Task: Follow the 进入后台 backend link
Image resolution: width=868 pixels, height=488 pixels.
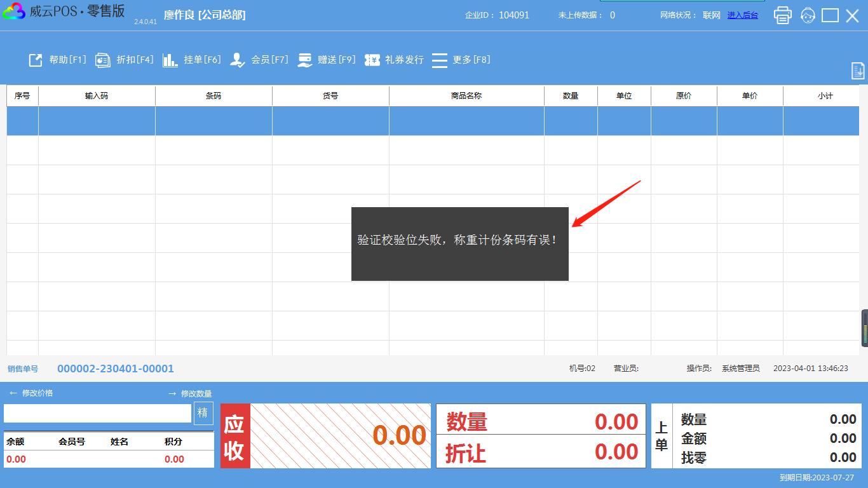Action: point(742,15)
